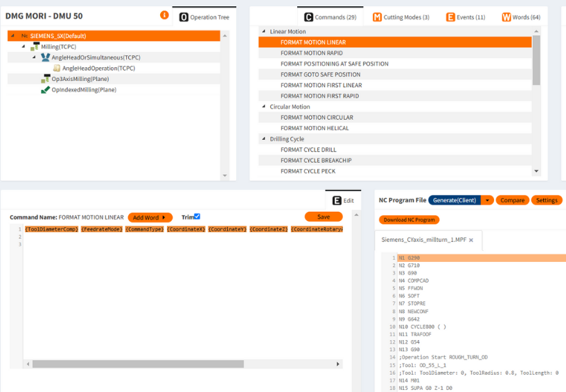Collapse the Linear Motion command group
The width and height of the screenshot is (566, 392).
click(263, 32)
